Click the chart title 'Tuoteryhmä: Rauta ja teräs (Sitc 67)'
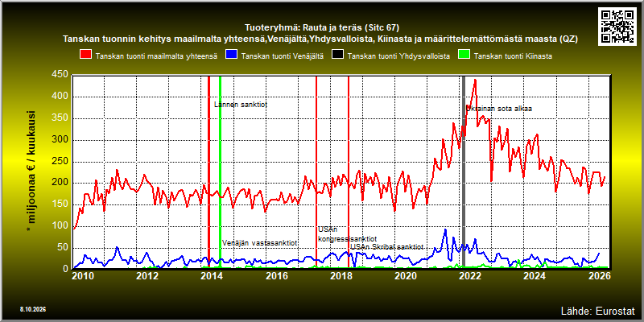Screen dimensions: 644x322 pos(321,28)
